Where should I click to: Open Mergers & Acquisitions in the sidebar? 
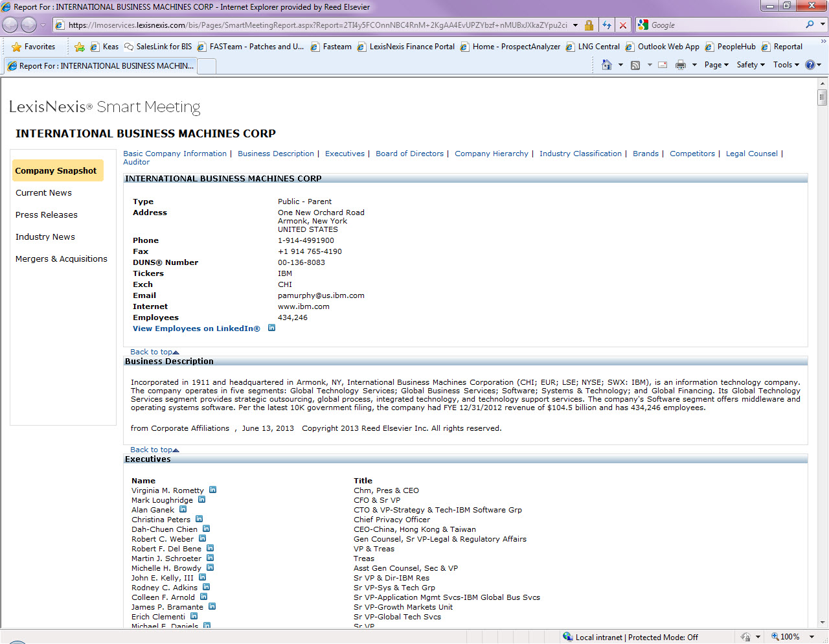tap(62, 259)
